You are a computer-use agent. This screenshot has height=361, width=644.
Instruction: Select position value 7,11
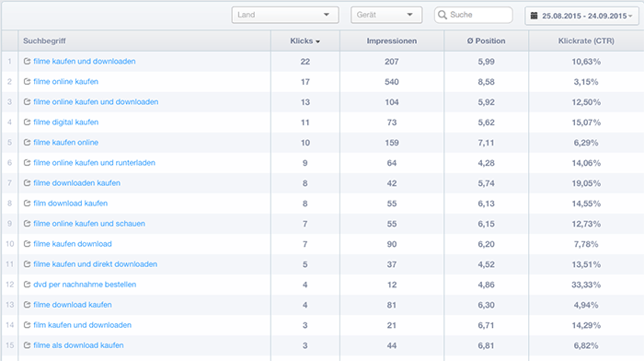[x=487, y=143]
